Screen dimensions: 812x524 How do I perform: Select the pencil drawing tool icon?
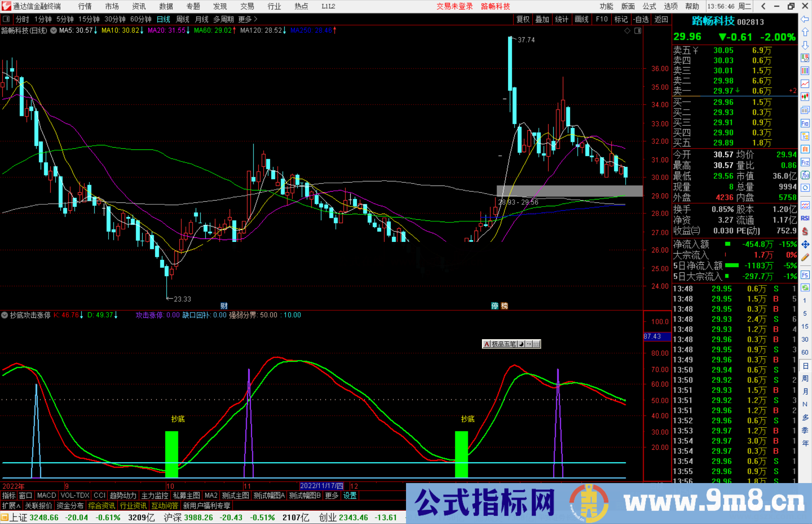[805, 257]
